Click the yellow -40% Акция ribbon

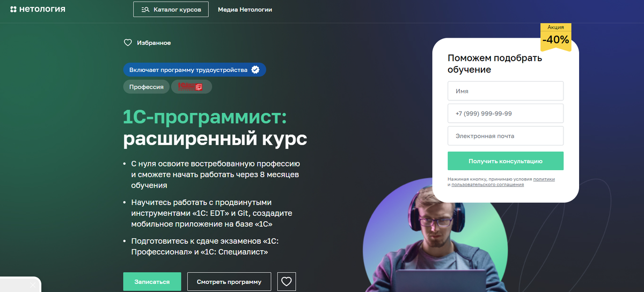pos(555,36)
